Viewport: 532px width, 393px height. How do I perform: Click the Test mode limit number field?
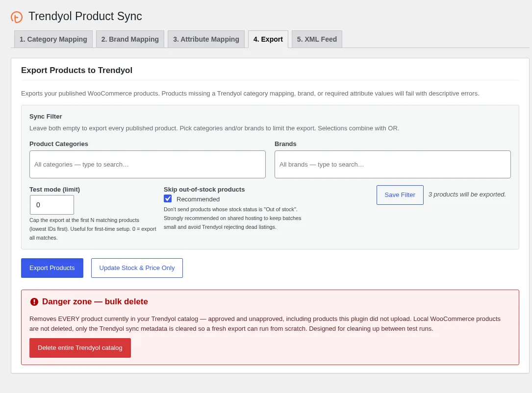tap(52, 205)
